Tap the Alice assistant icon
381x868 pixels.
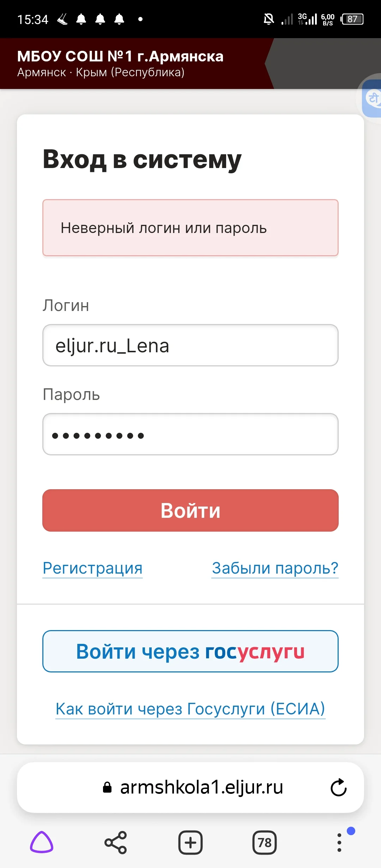[42, 842]
